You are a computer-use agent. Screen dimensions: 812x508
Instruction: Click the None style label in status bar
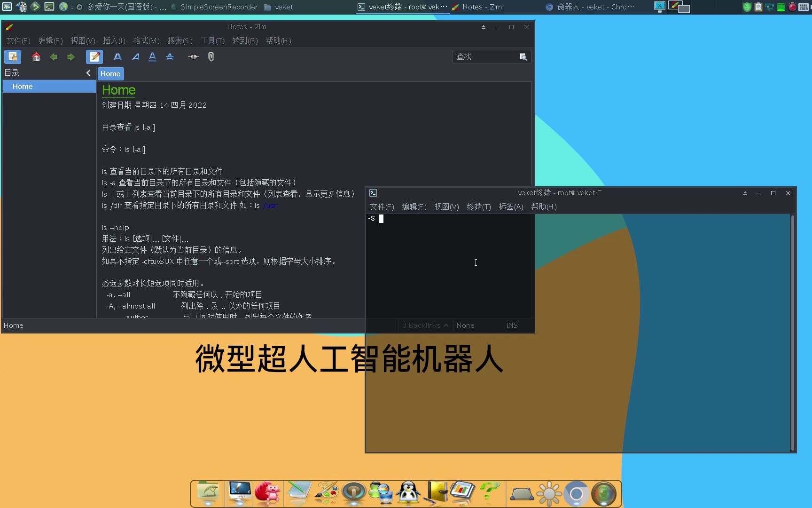[465, 325]
